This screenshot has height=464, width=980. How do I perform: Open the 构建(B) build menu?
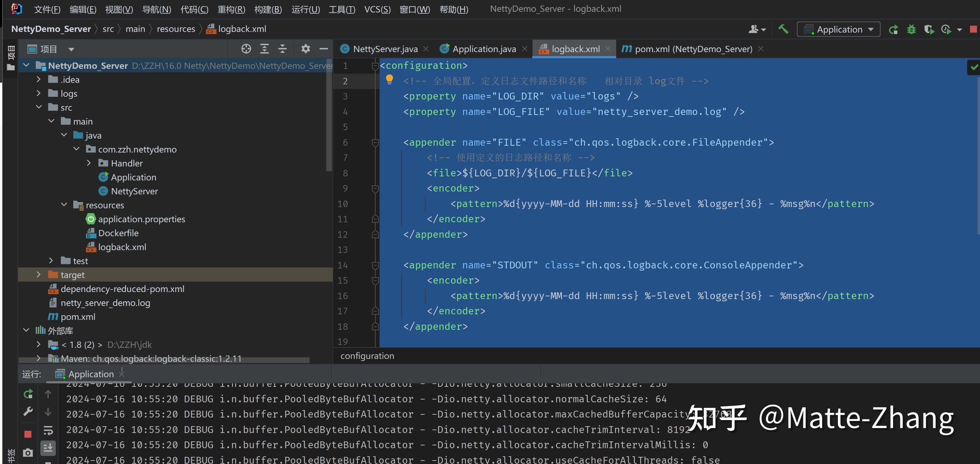pyautogui.click(x=268, y=9)
